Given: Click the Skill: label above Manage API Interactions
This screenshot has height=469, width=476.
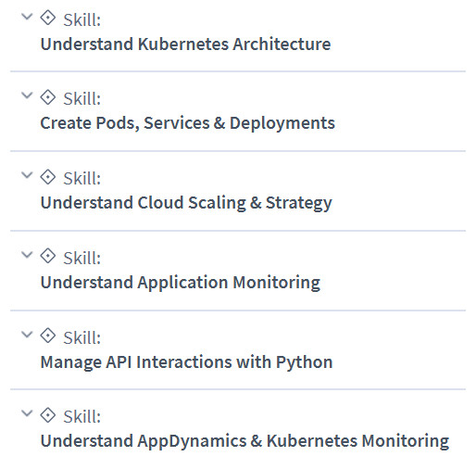Looking at the screenshot, I should [82, 338].
